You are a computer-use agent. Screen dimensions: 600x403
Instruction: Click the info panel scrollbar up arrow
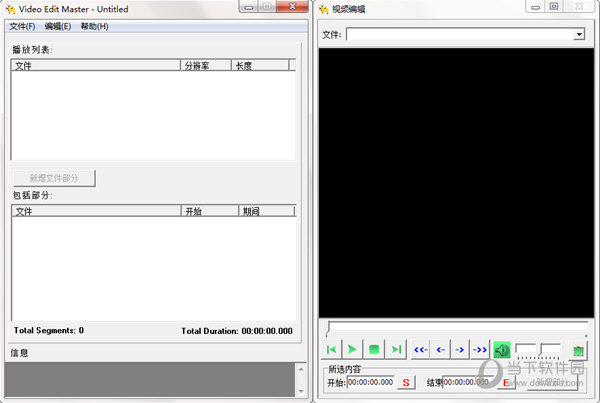[301, 370]
